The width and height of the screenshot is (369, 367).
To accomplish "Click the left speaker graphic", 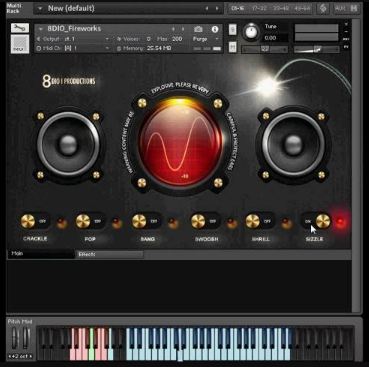I will tap(68, 144).
